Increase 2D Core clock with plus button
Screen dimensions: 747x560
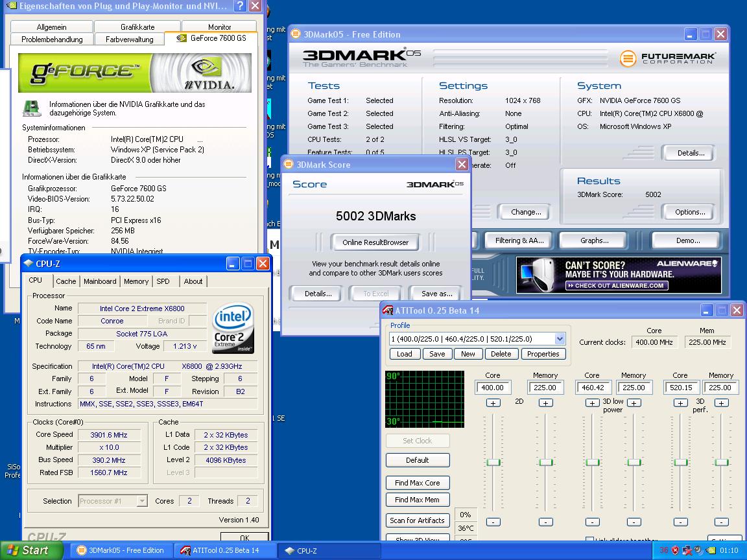tap(493, 403)
